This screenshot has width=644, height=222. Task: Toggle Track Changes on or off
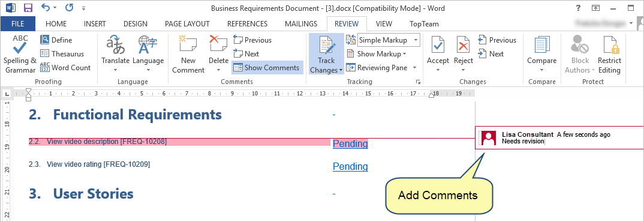point(327,54)
